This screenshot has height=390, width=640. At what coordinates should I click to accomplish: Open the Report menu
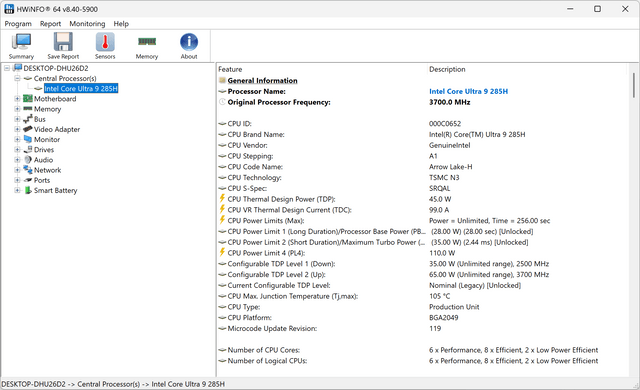pos(50,24)
